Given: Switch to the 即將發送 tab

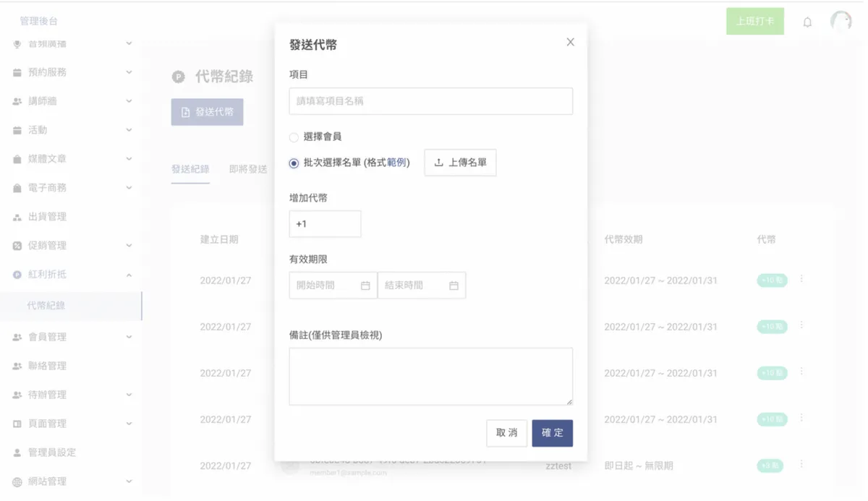Looking at the screenshot, I should [248, 169].
